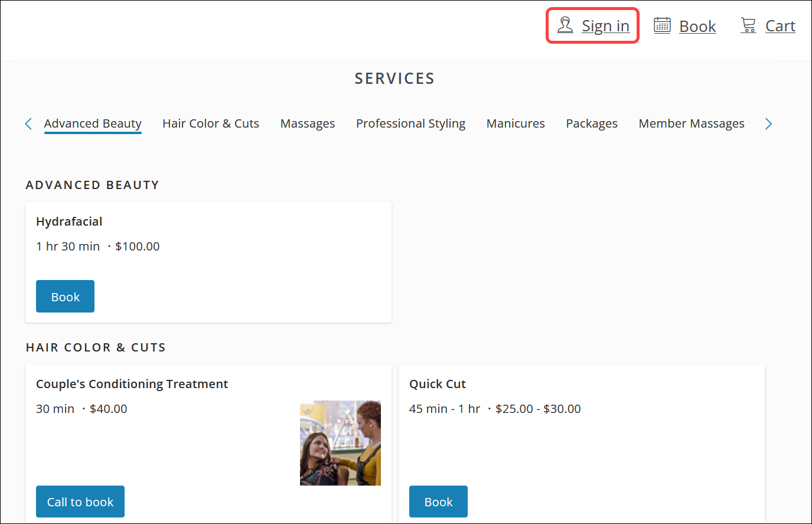Open the Book link in header
Screen dimensions: 812x524
click(x=697, y=26)
